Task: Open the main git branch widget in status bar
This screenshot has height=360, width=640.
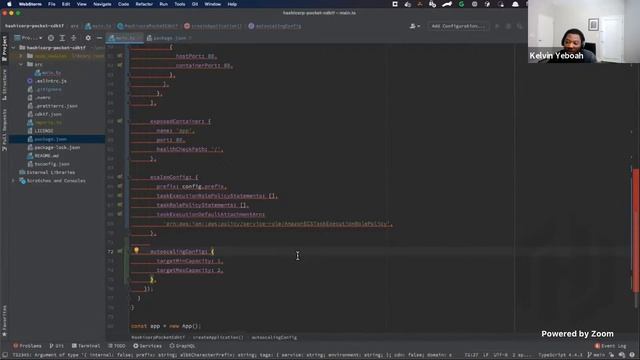Action: (596, 355)
